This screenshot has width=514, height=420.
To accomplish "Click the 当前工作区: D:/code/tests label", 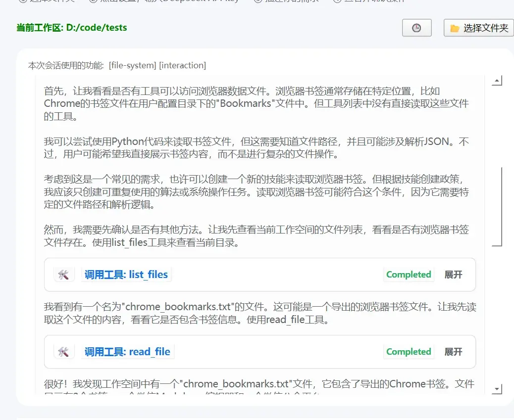I will click(72, 28).
